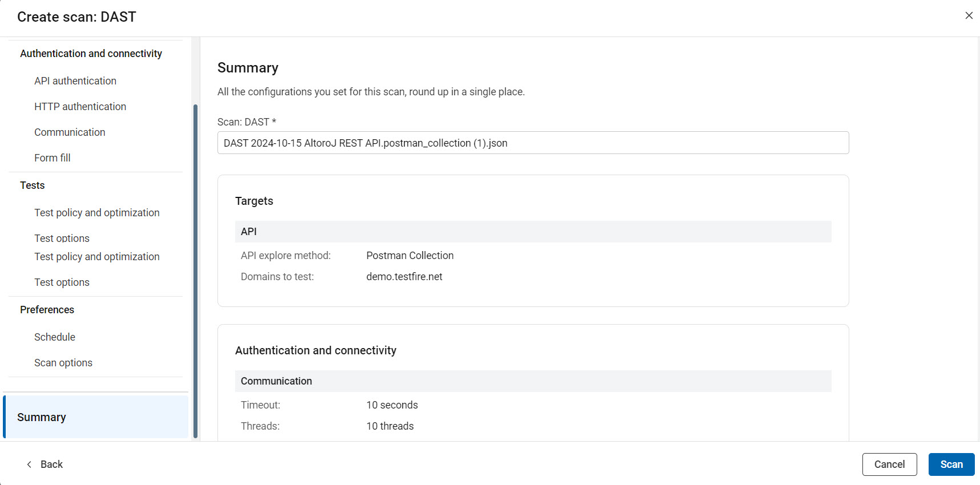Select the Summary sidebar item

42,417
